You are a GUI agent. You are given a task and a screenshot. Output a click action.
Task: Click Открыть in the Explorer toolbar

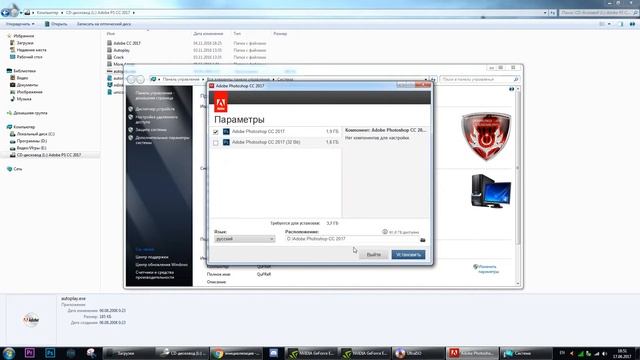pos(56,24)
